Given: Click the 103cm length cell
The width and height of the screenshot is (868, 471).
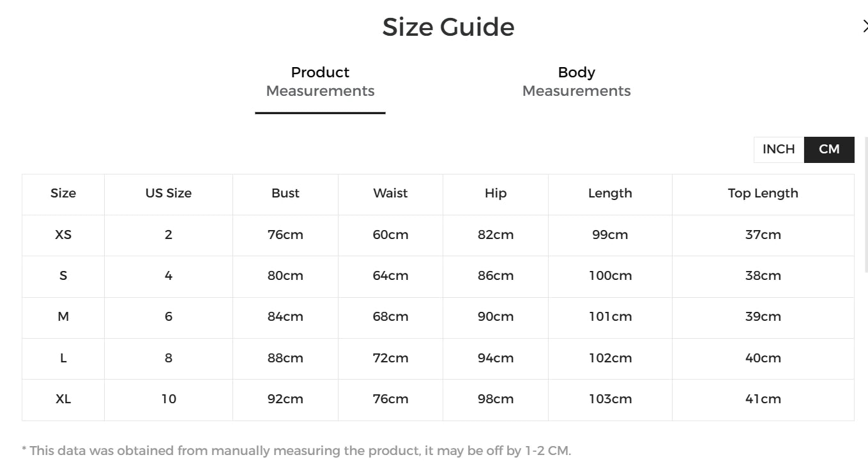Looking at the screenshot, I should [610, 399].
